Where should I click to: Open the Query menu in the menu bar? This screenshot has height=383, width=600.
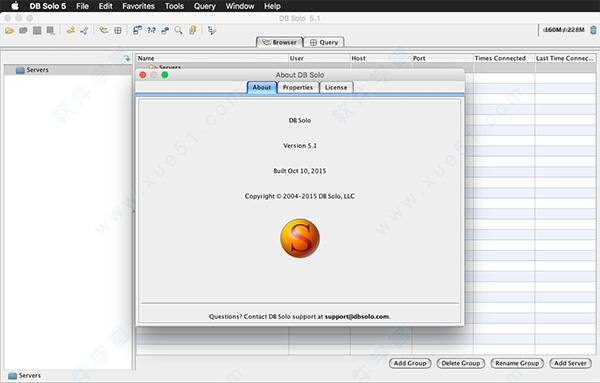[205, 6]
